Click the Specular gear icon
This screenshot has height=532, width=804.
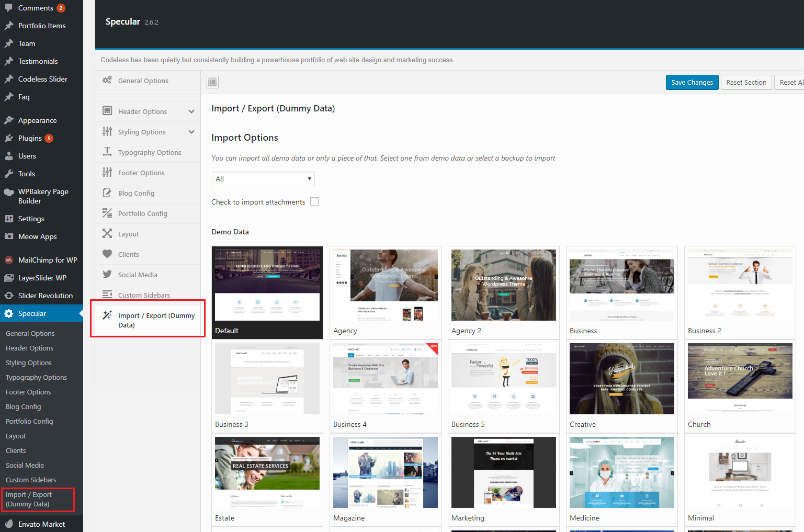(9, 313)
